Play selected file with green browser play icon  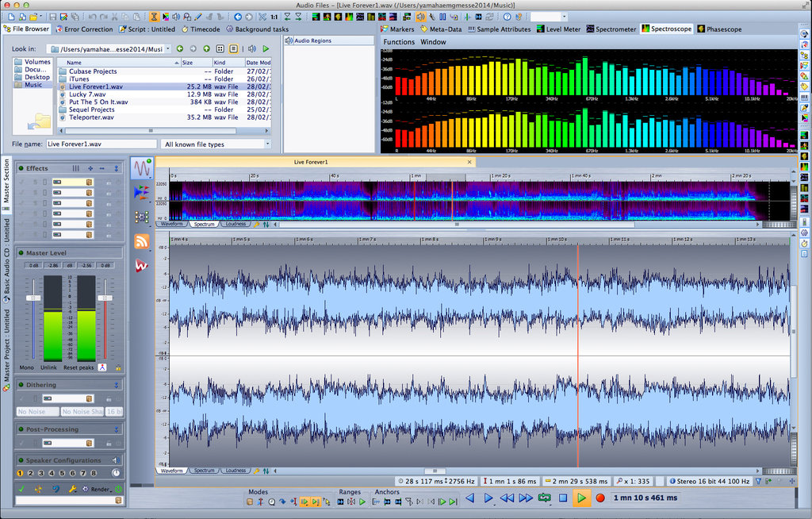(x=266, y=48)
